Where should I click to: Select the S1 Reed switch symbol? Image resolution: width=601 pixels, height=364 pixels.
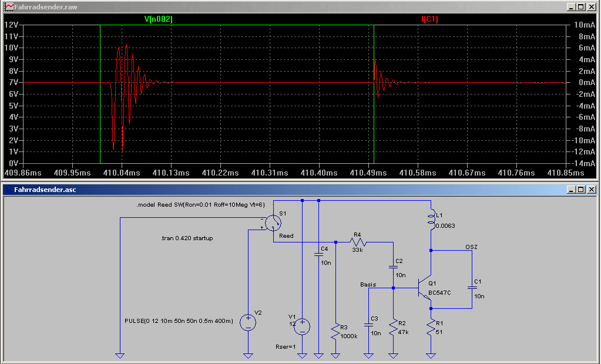pyautogui.click(x=273, y=223)
